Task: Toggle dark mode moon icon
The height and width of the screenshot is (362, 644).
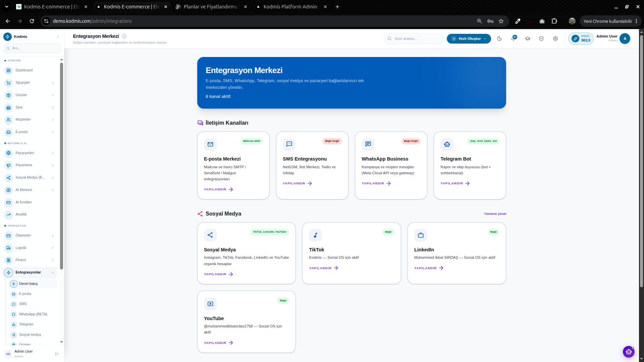Action: pos(499,39)
